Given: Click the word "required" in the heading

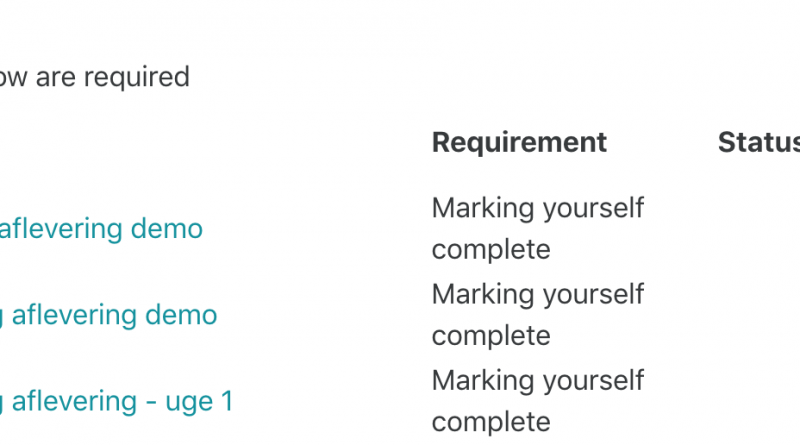Looking at the screenshot, I should point(137,78).
